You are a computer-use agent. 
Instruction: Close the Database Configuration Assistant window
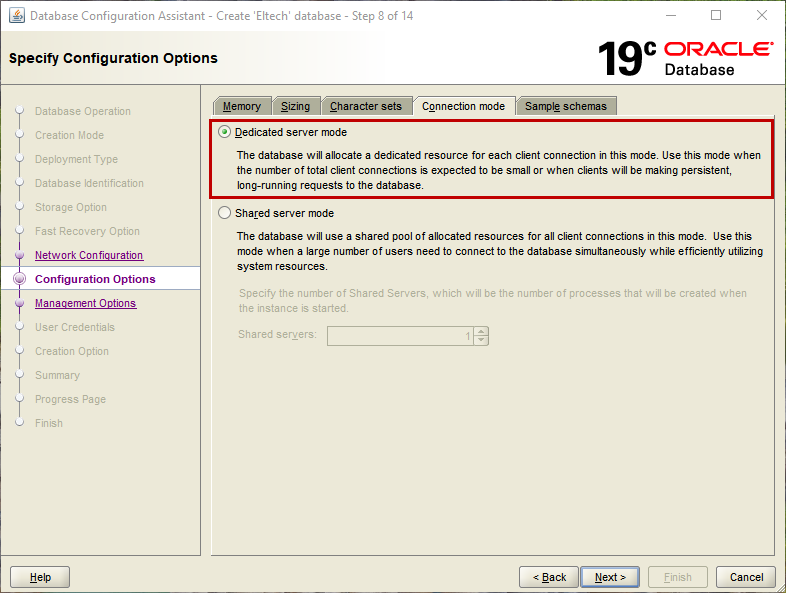tap(761, 16)
